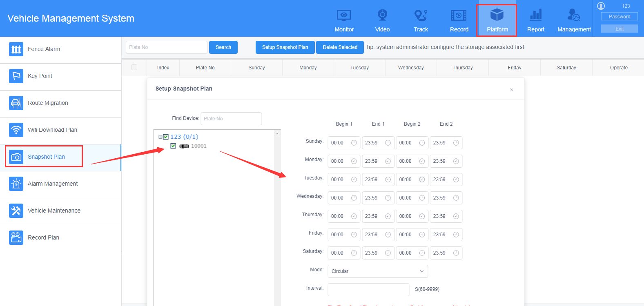Open the Record film icon
The height and width of the screenshot is (306, 644).
point(459,16)
